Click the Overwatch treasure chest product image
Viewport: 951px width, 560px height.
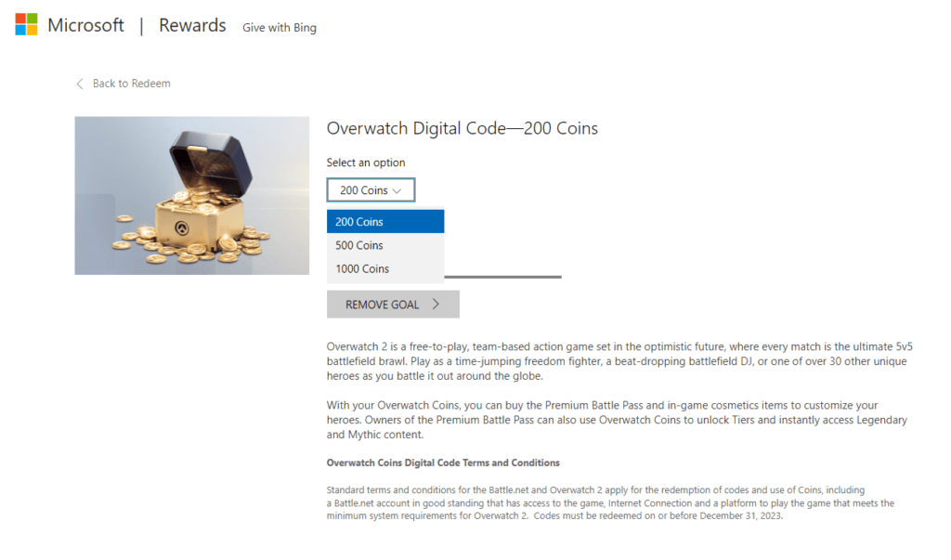pyautogui.click(x=191, y=195)
